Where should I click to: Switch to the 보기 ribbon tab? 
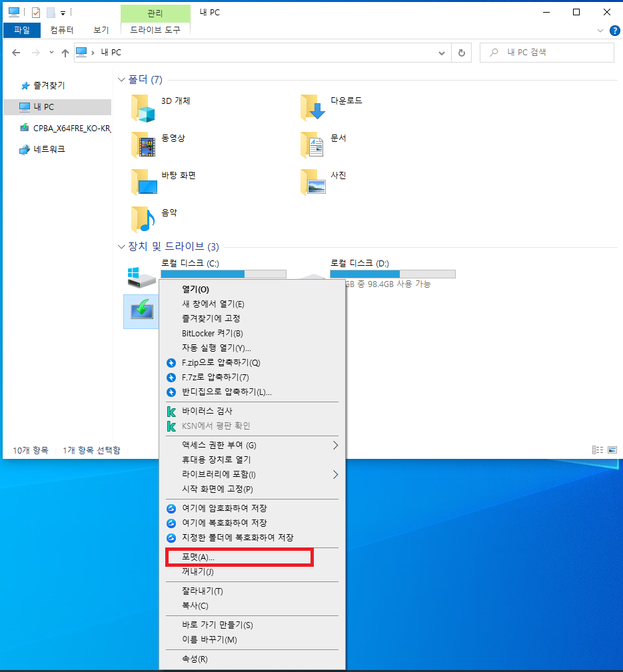[x=101, y=30]
